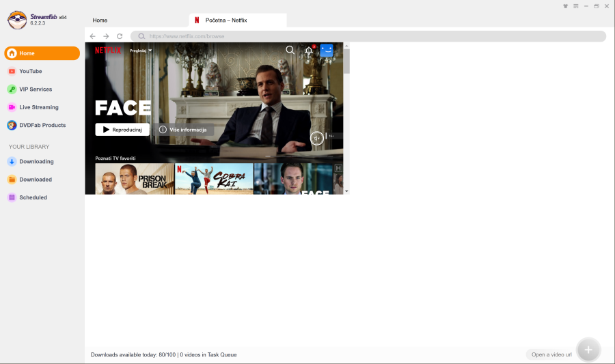Open the Downloaded library folder
Image resolution: width=615 pixels, height=364 pixels.
tap(36, 180)
